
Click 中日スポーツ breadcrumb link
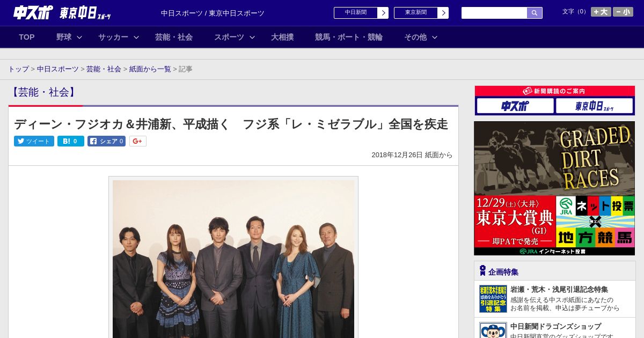pos(58,69)
